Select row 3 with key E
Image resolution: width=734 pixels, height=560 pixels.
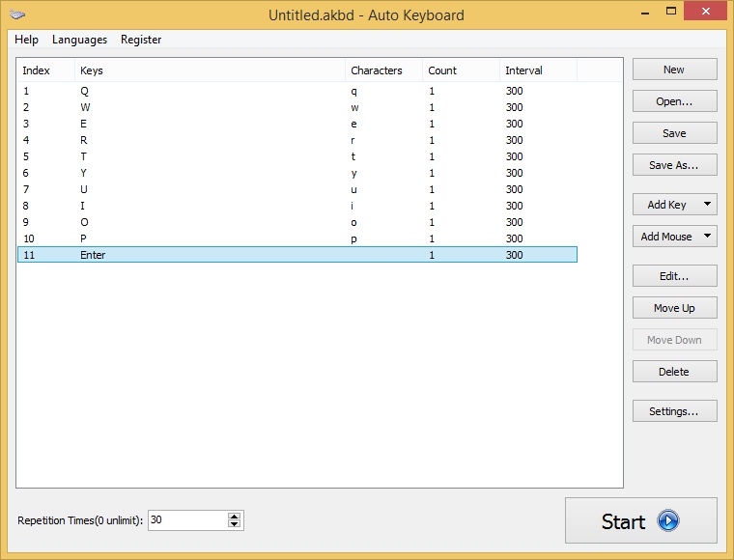297,124
